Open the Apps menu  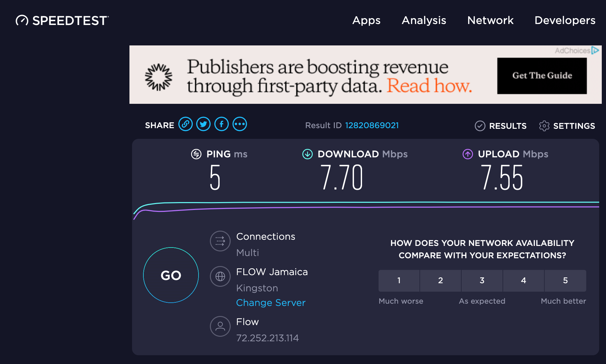(x=366, y=20)
